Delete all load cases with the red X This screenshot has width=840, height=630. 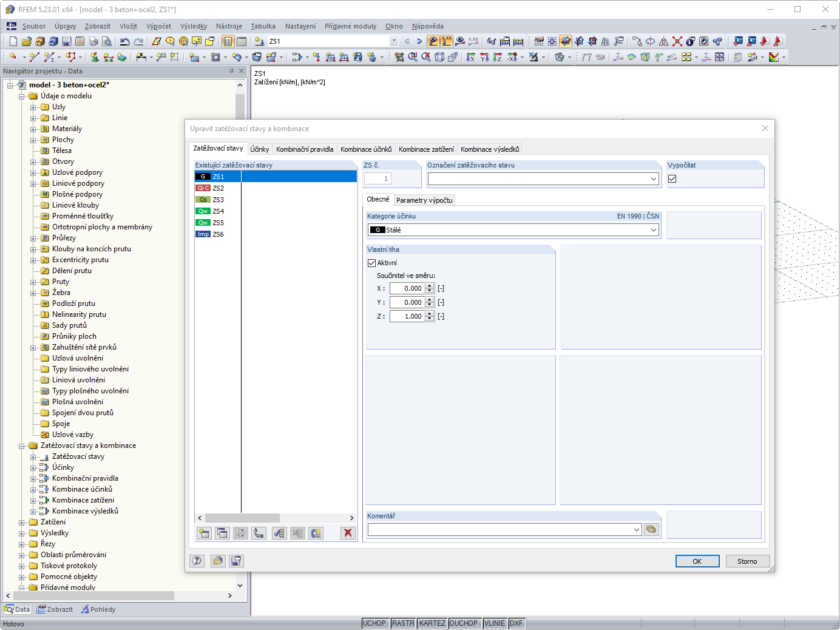pos(347,533)
